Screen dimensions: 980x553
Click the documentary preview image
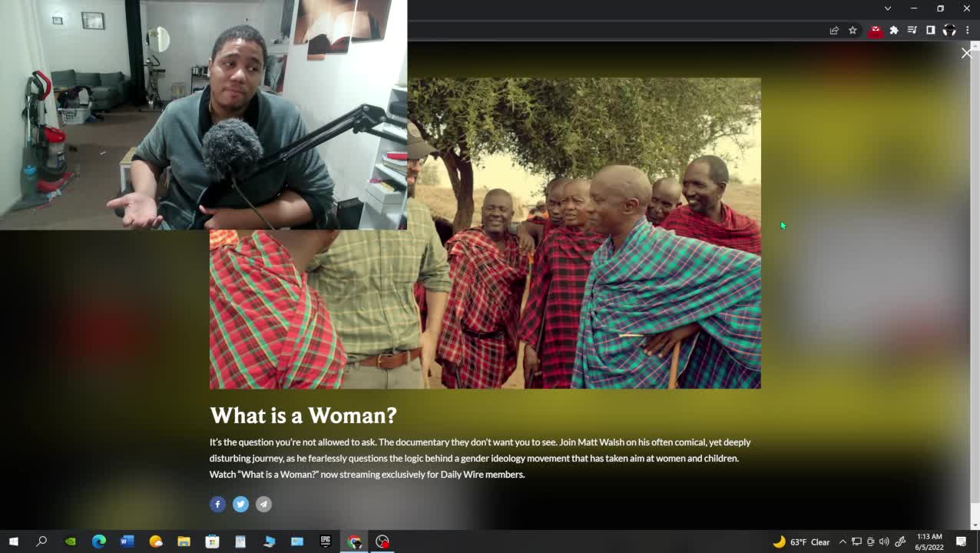click(x=485, y=233)
